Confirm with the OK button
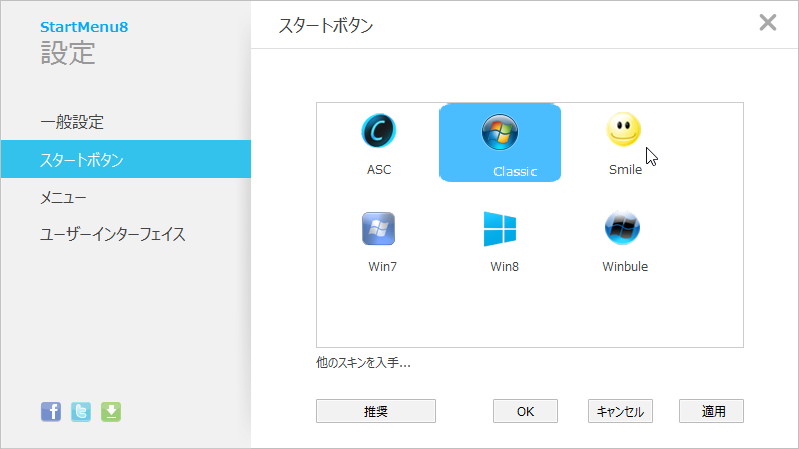 (525, 411)
